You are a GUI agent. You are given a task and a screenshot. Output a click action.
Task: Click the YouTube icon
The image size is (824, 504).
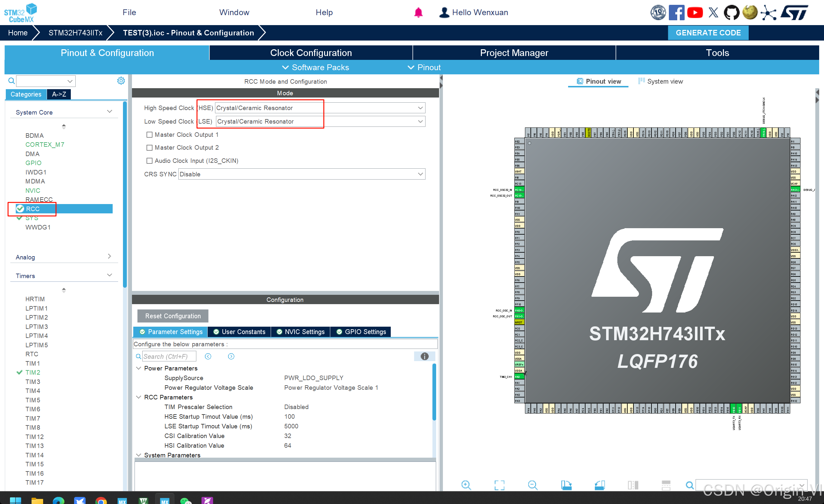coord(695,13)
